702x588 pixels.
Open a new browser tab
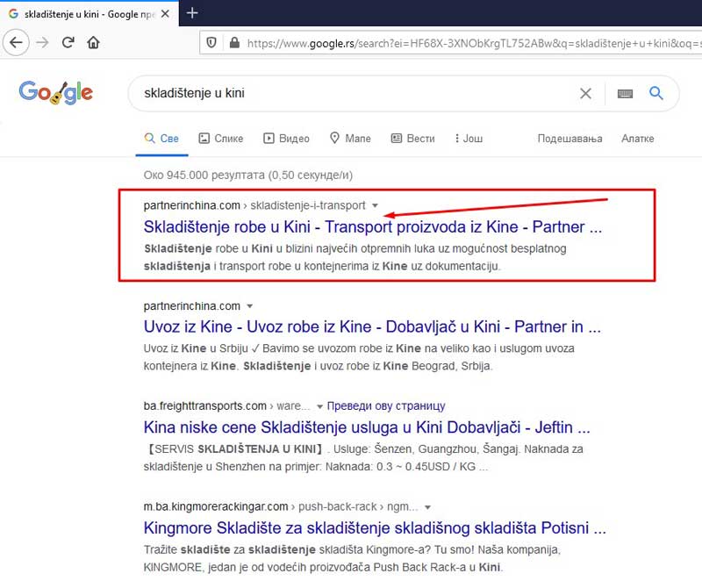click(x=192, y=13)
